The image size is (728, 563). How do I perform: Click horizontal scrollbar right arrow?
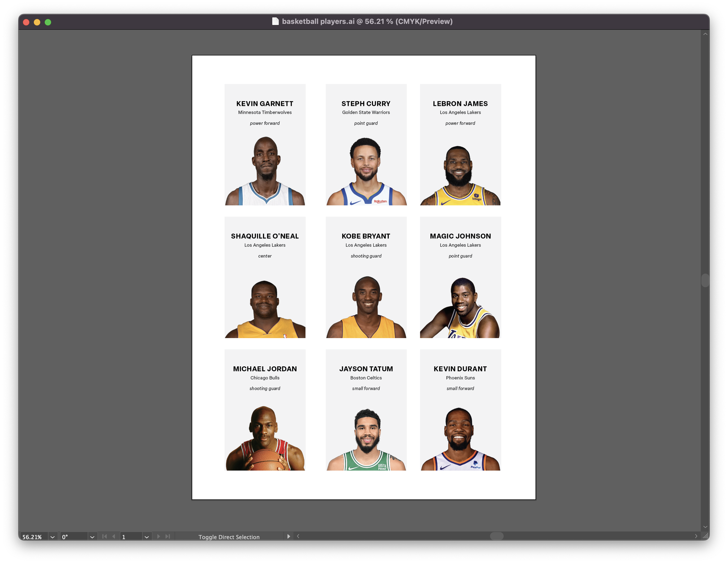coord(696,536)
